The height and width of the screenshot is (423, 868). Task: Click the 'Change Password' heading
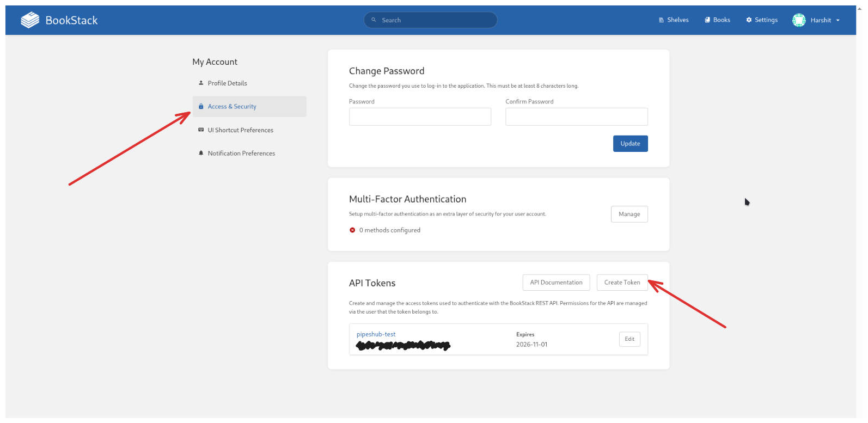pyautogui.click(x=387, y=71)
